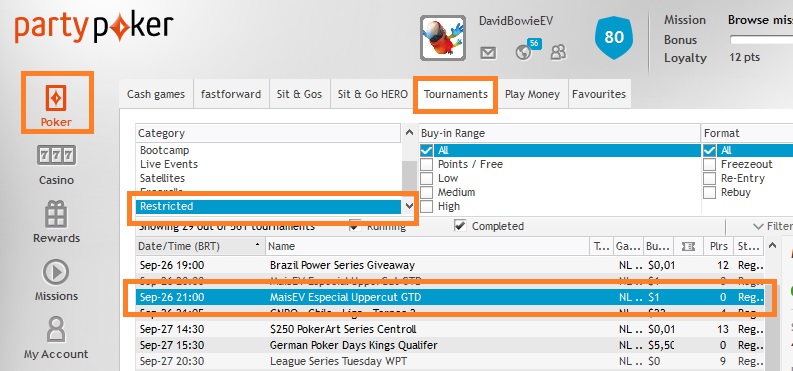Open the mail envelope icon
Viewport: 793px width, 371px height.
488,53
